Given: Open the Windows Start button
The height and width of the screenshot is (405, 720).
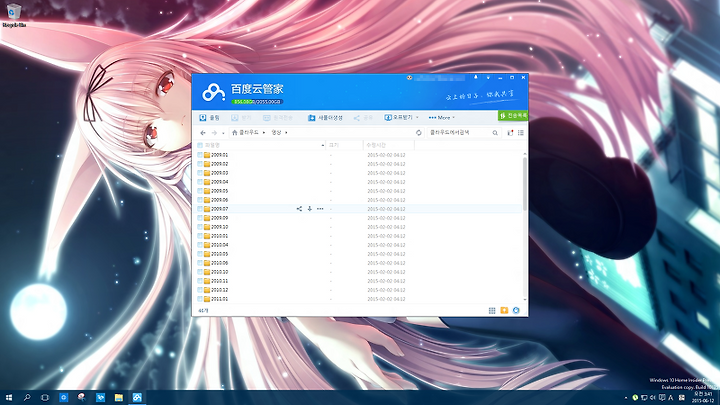Looking at the screenshot, I should (9, 398).
